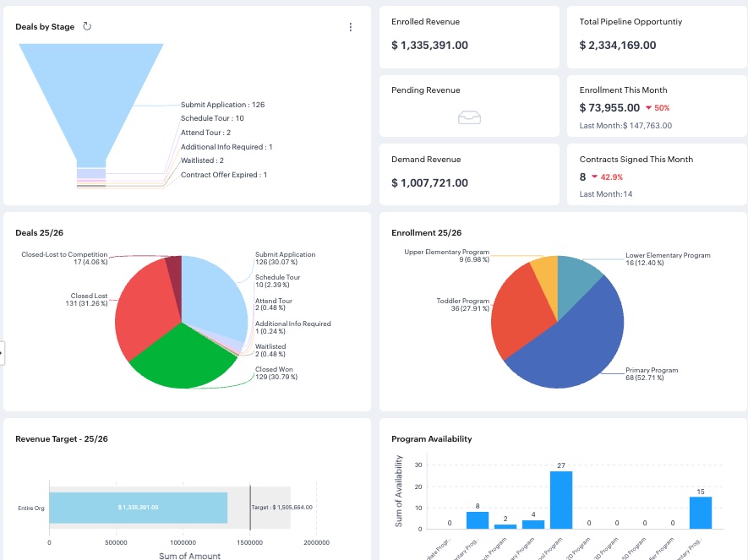Open the Enrolled Revenue $1,335,391.00 value

[430, 46]
